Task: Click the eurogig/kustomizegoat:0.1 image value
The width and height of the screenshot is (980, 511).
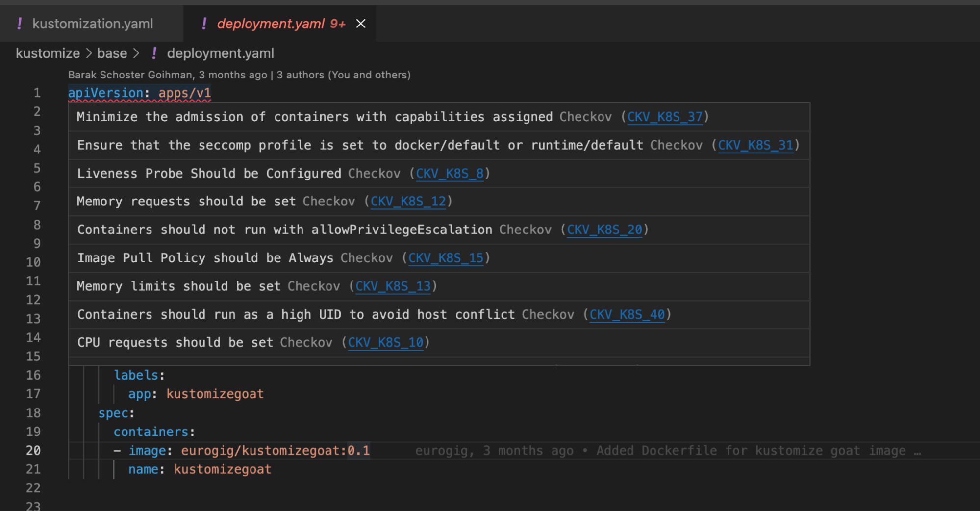Action: point(276,451)
